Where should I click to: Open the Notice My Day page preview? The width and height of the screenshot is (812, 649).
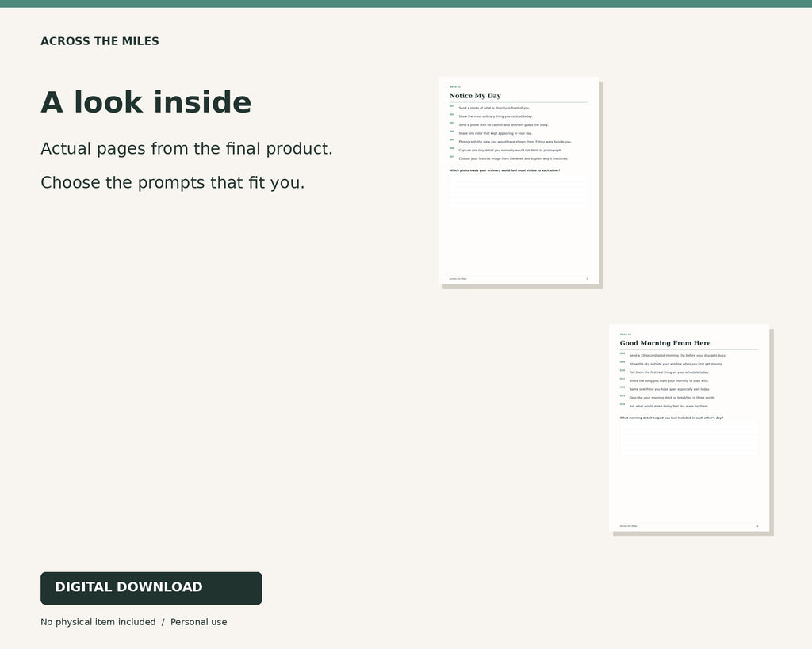519,181
